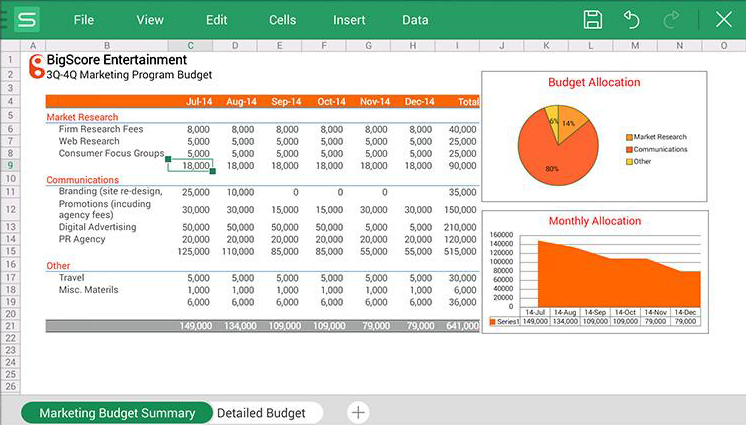Click the redo arrow icon
This screenshot has width=746, height=425.
pyautogui.click(x=671, y=19)
